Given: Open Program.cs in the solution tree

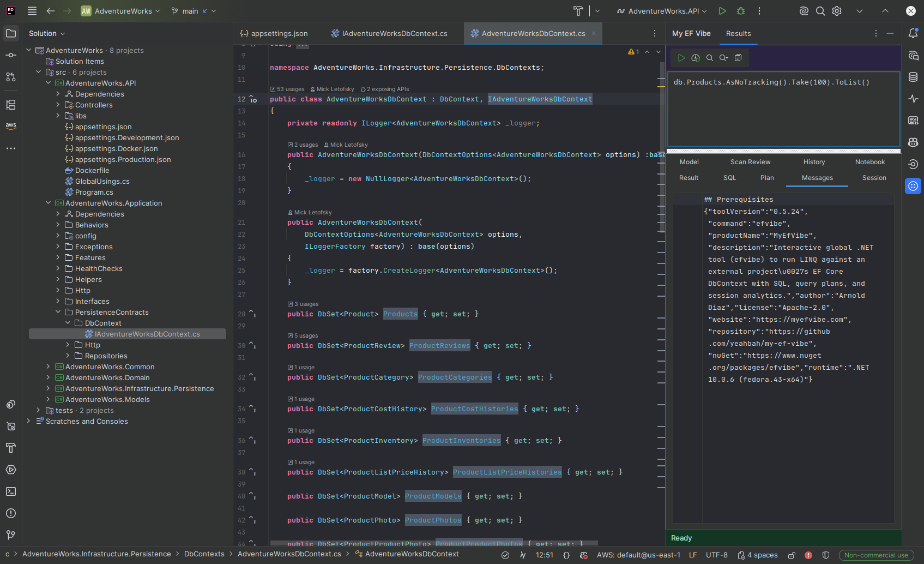Looking at the screenshot, I should coord(94,192).
